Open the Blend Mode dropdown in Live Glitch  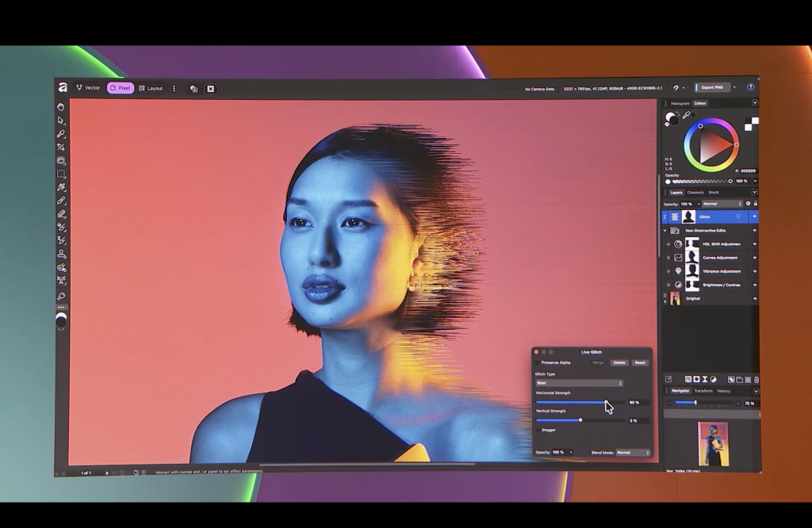[633, 453]
